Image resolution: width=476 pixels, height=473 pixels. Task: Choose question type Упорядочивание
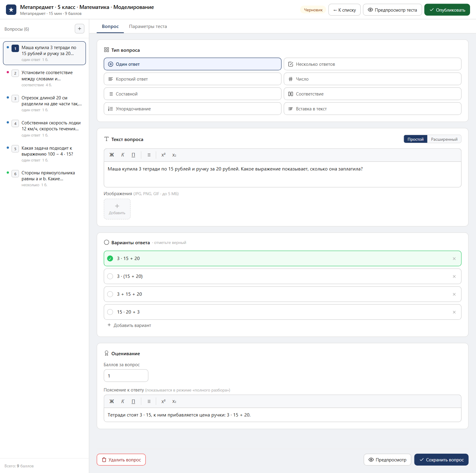click(192, 109)
